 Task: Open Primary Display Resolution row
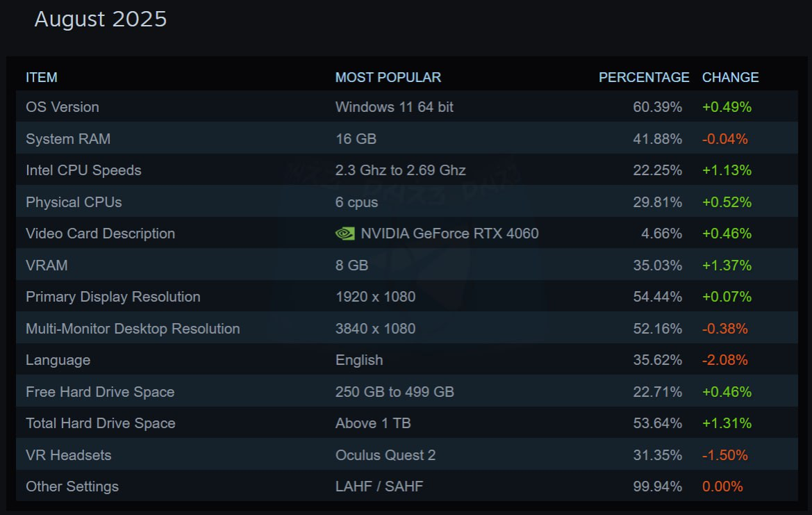406,296
